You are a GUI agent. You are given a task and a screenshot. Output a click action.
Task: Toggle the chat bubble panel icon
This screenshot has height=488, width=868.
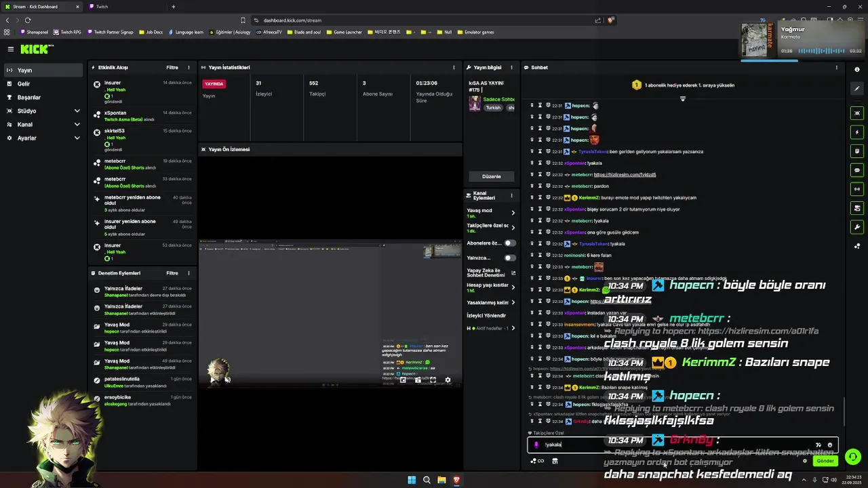pos(857,170)
